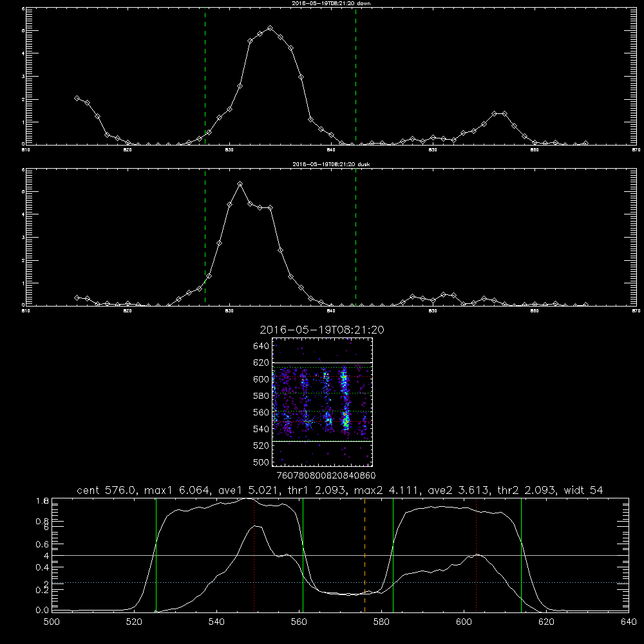Image resolution: width=644 pixels, height=644 pixels.
Task: Click the spectrogram image thumbnail
Action: pyautogui.click(x=322, y=402)
